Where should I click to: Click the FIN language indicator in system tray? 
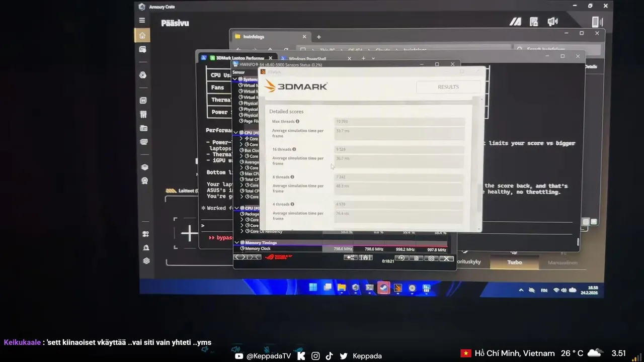544,291
